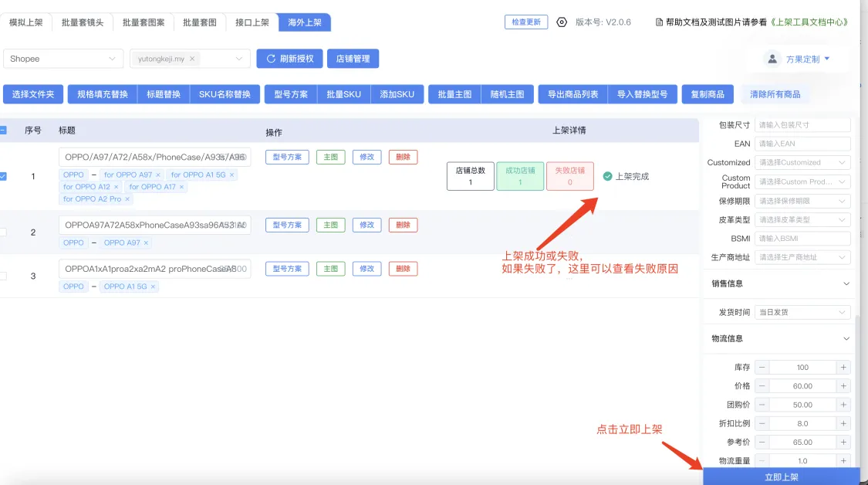
Task: Click the settings gear icon near version number
Action: (x=562, y=22)
